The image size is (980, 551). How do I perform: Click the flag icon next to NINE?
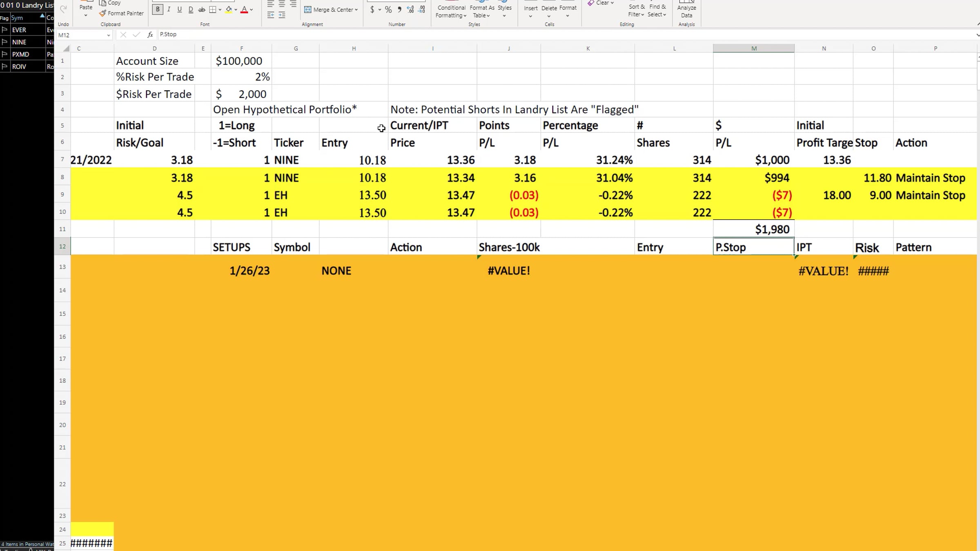(4, 42)
